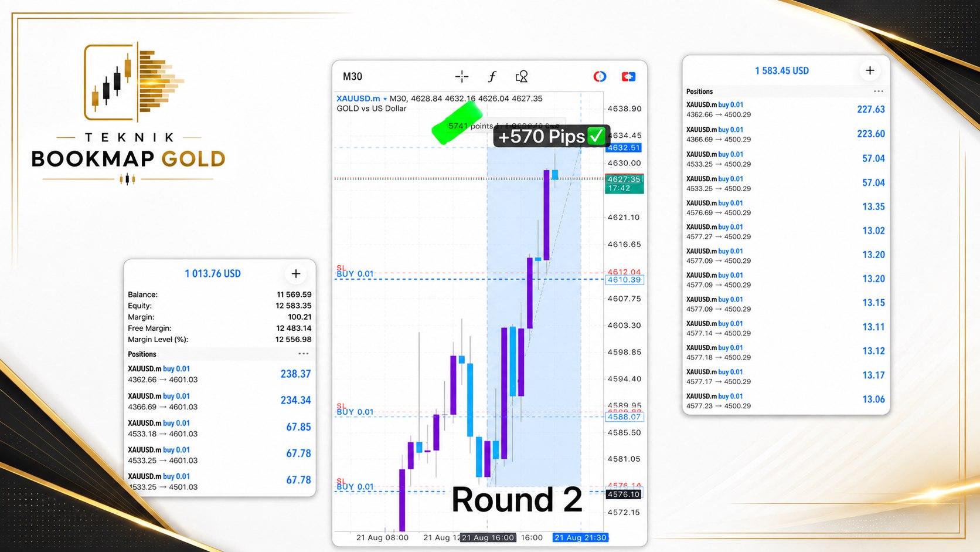
Task: Click the 21 Aug 16:00 time marker
Action: coord(488,537)
